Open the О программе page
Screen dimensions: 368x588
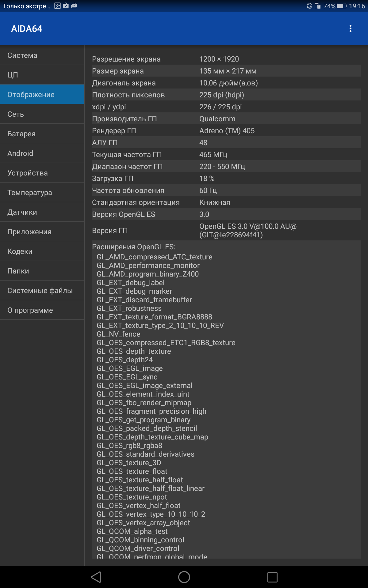(x=42, y=310)
